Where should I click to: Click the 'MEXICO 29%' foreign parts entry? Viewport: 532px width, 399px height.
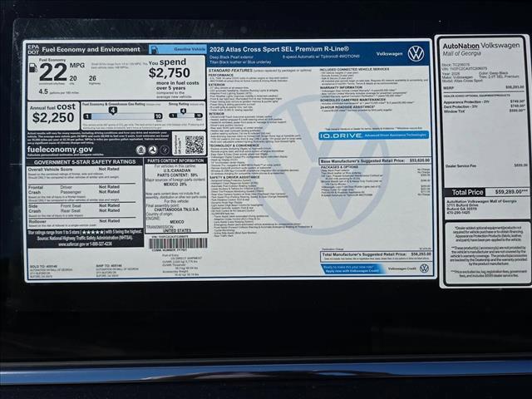pyautogui.click(x=175, y=185)
